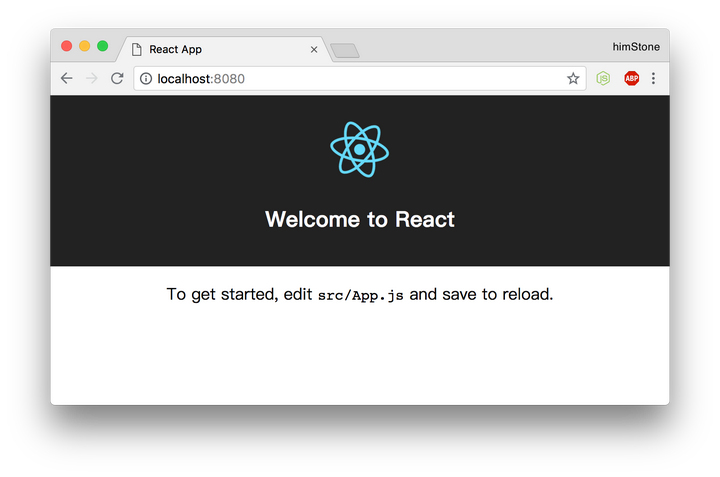This screenshot has width=720, height=477.
Task: Click the himStone profile button
Action: 636,47
